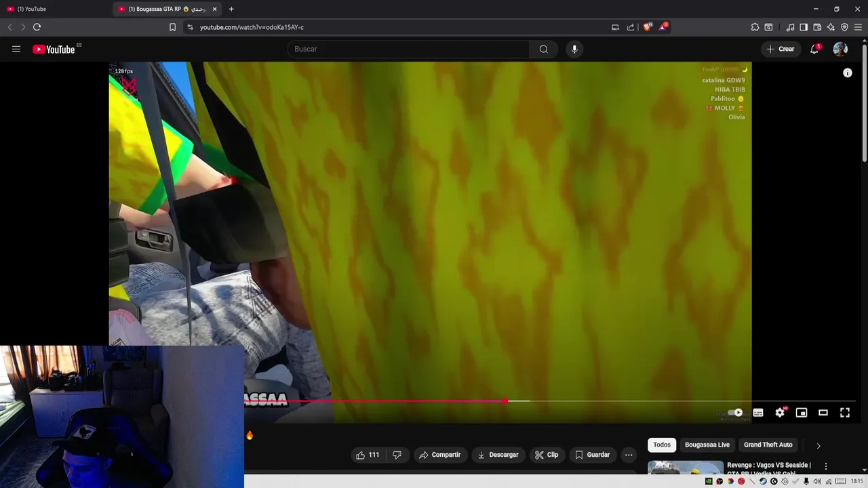This screenshot has height=488, width=868.
Task: Close the Bougassaa GTA RP tab
Action: 215,9
